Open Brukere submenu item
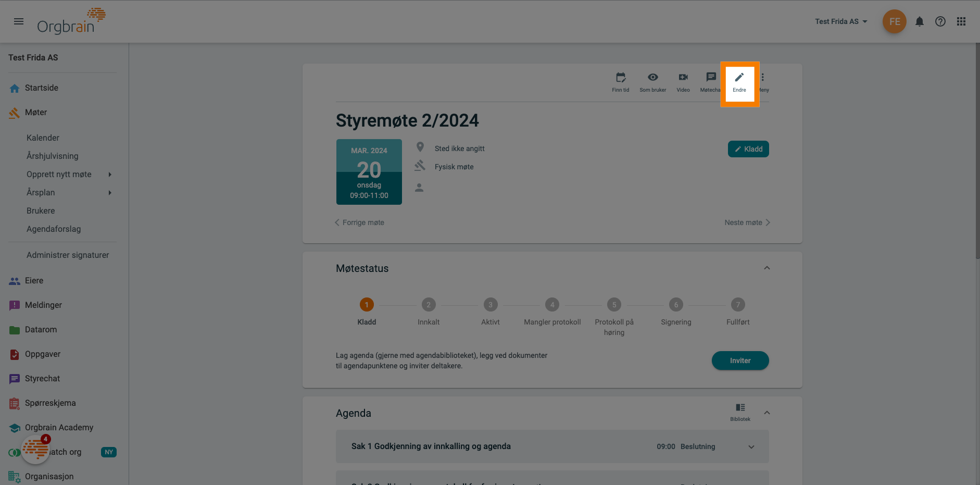This screenshot has width=980, height=485. pos(41,211)
